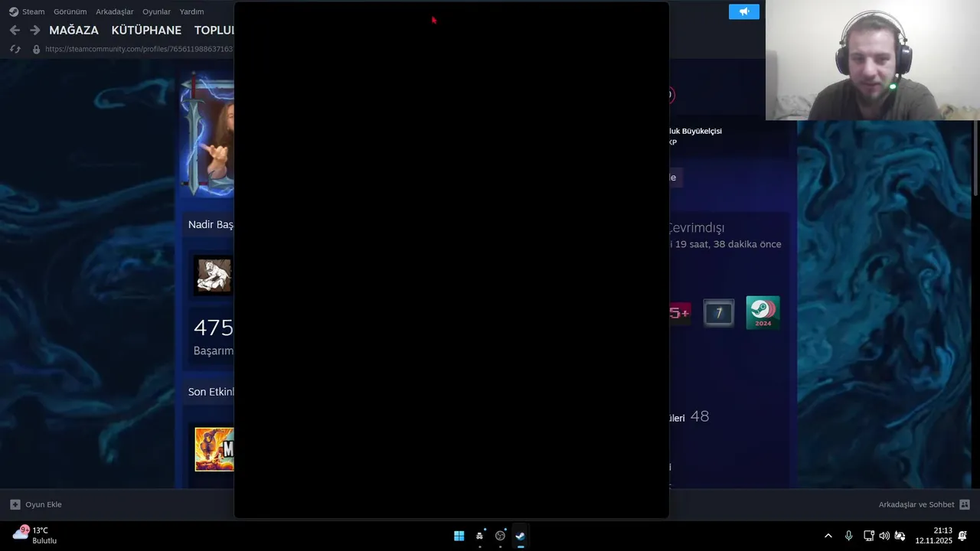Click the 475 achievements count
The image size is (980, 551).
214,328
